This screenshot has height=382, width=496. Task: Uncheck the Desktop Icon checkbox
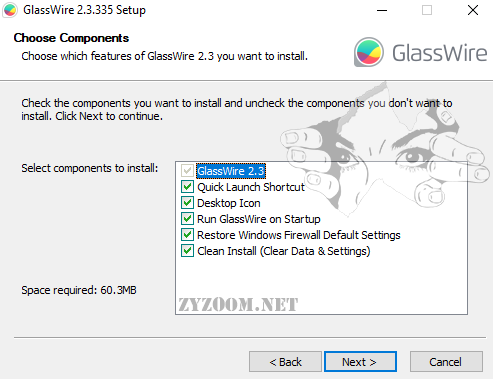pos(187,203)
